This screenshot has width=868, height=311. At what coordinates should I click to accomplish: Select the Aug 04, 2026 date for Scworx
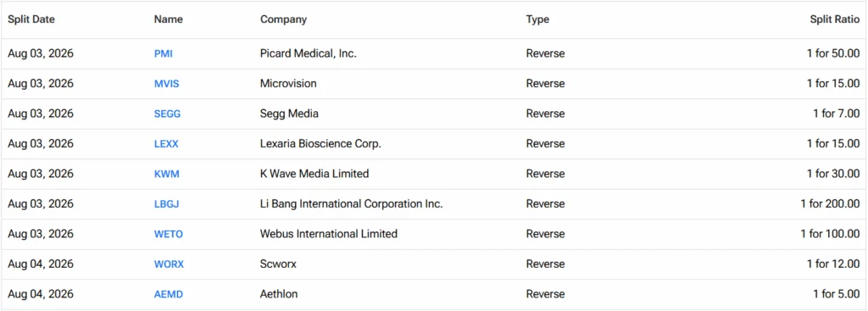point(41,264)
